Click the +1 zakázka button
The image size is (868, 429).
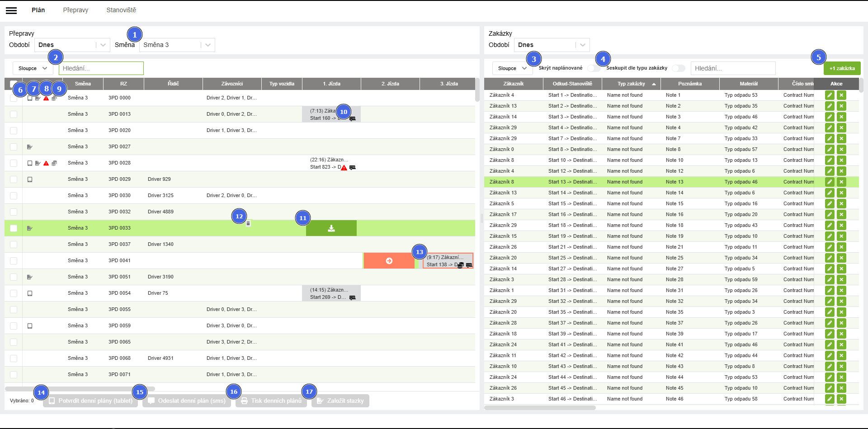[x=842, y=68]
